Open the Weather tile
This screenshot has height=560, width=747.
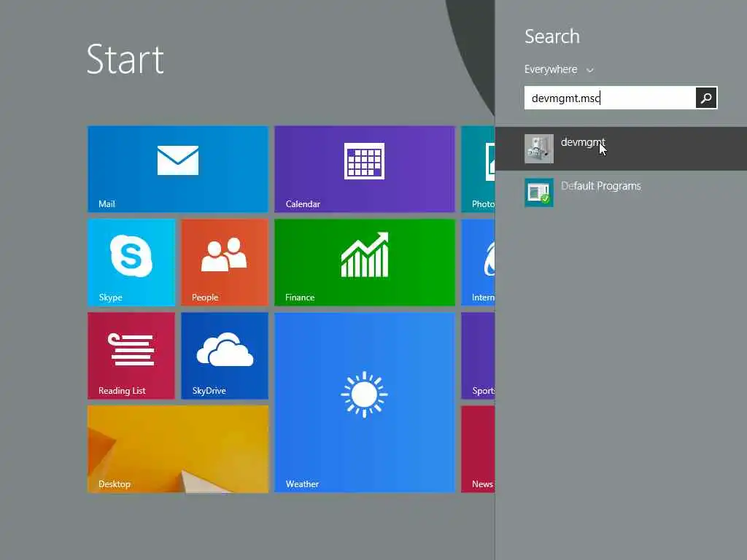365,402
